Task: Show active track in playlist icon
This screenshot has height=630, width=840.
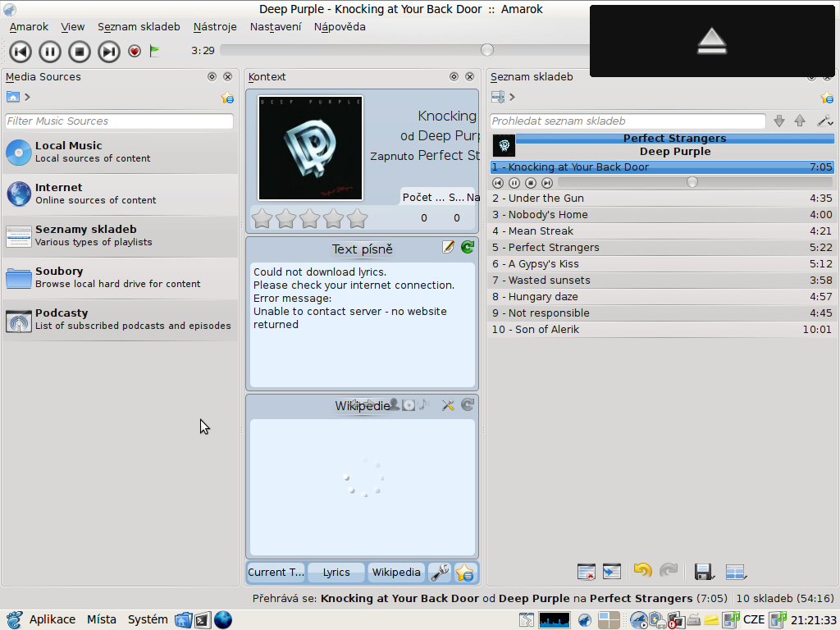Action: (612, 572)
